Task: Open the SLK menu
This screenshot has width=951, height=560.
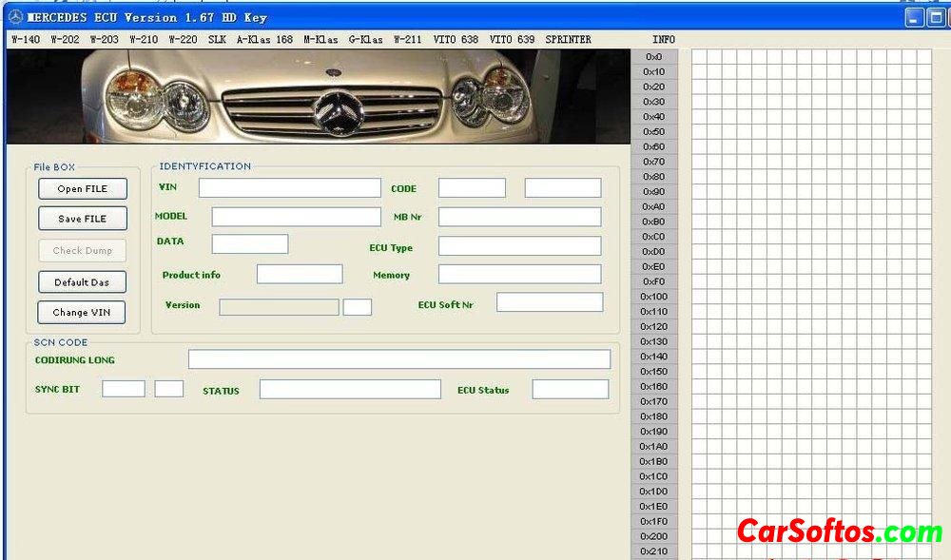Action: [217, 40]
